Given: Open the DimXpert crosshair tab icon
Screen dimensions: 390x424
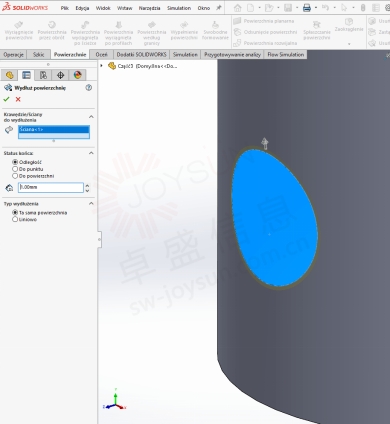Looking at the screenshot, I should [x=60, y=75].
